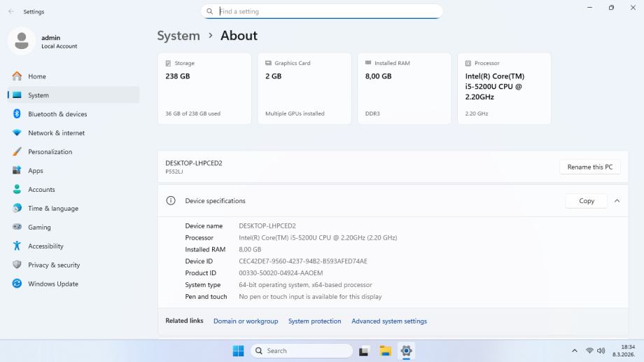Click the Apps grid icon in sidebar
The width and height of the screenshot is (644, 362).
(17, 170)
